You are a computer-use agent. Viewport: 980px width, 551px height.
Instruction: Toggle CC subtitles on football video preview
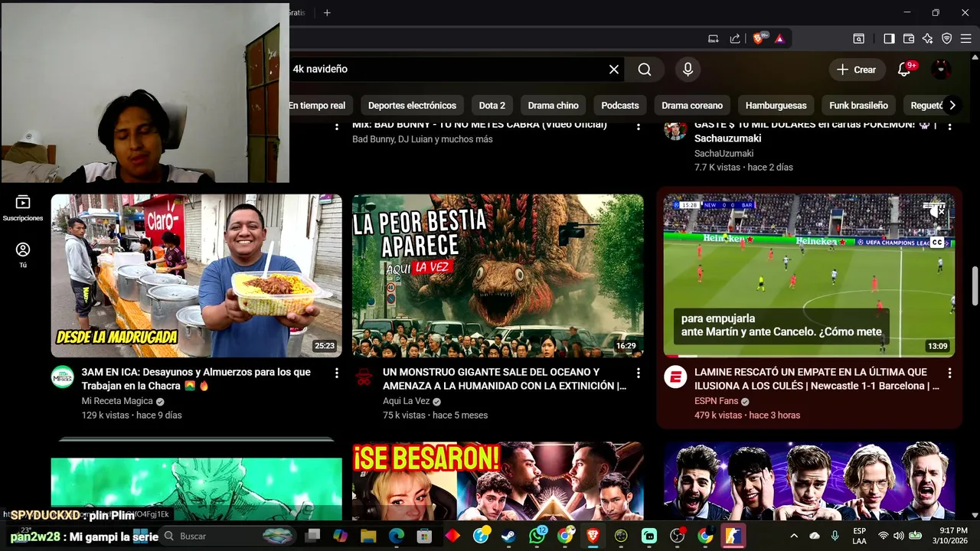pyautogui.click(x=937, y=243)
